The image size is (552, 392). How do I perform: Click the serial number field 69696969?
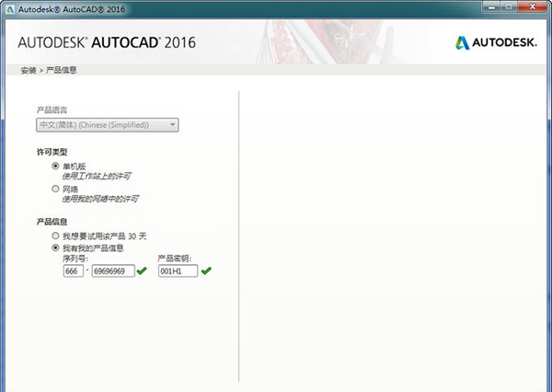coord(113,271)
